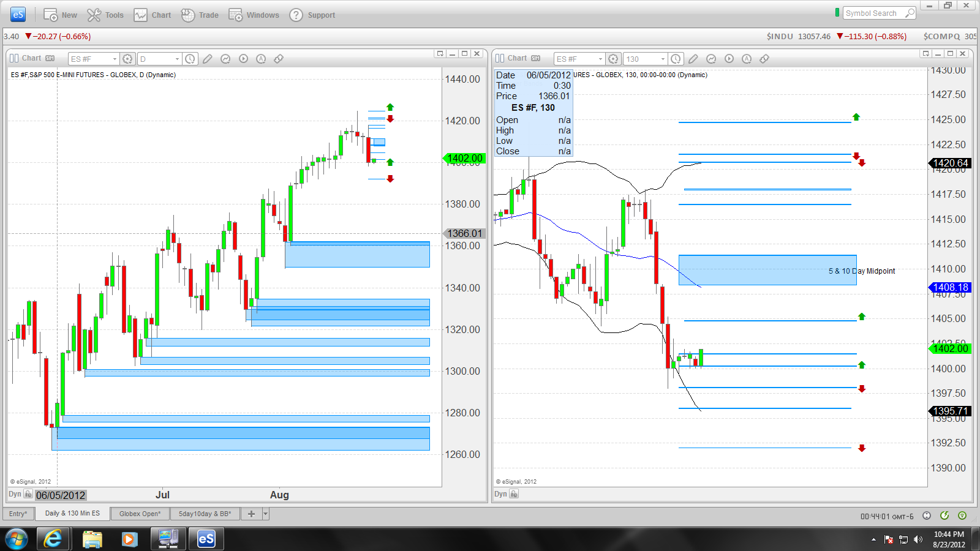Toggle the Dyn lock icon on the daily chart
This screenshot has width=980, height=551.
(x=28, y=494)
